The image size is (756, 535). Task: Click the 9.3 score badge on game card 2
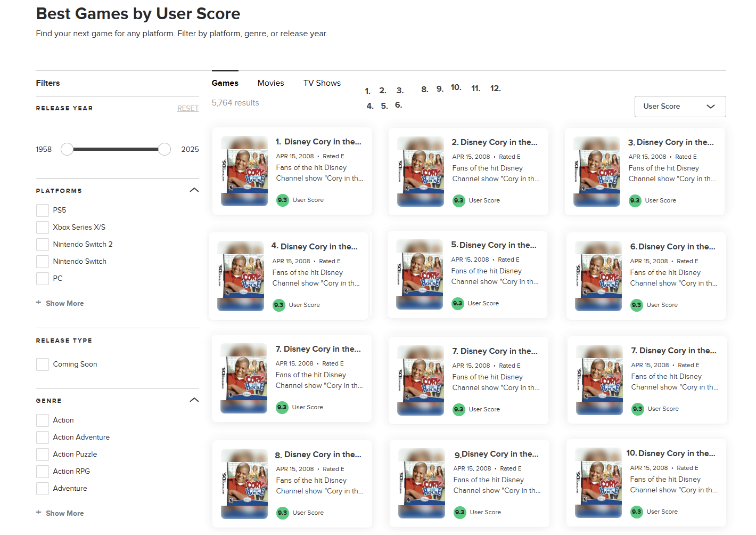tap(458, 200)
